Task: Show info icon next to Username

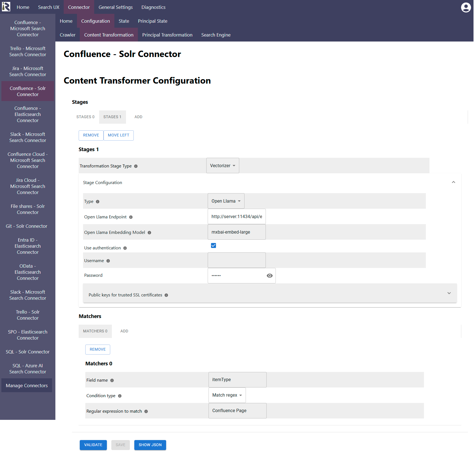Action: [x=108, y=261]
